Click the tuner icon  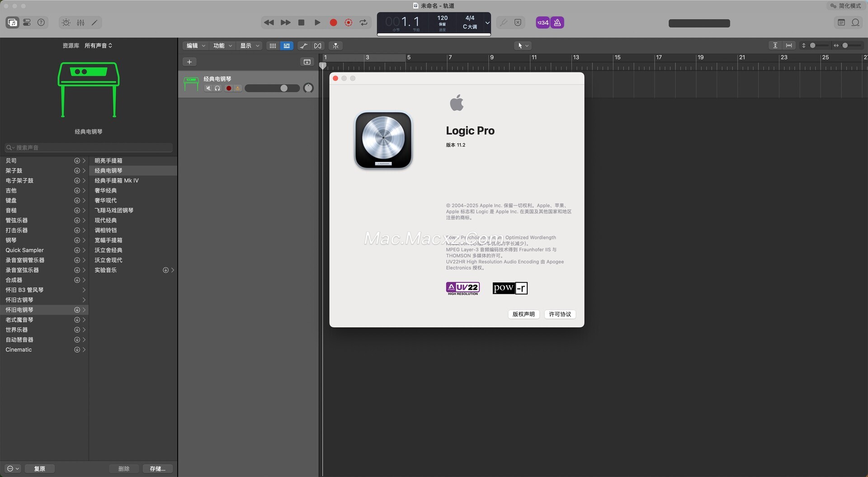pyautogui.click(x=504, y=23)
